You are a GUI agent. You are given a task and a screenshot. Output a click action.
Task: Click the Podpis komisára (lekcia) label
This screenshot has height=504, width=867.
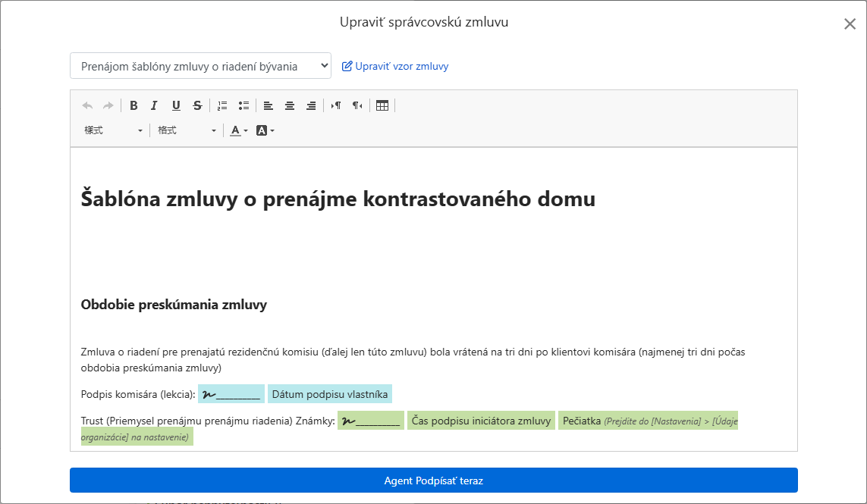coord(138,394)
